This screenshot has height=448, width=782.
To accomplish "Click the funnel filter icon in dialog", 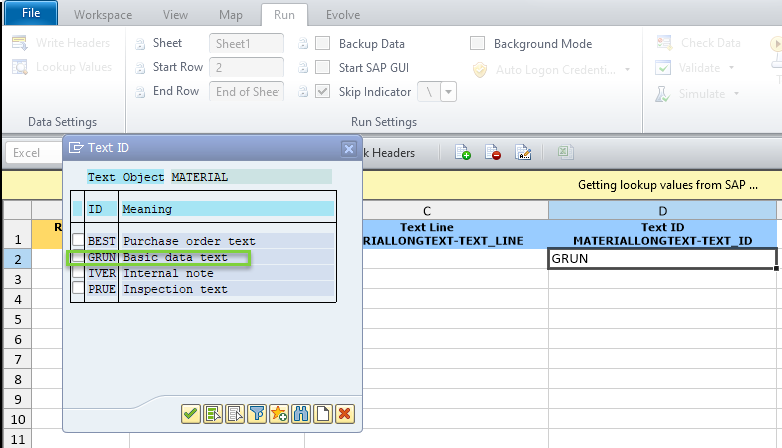I will [258, 413].
